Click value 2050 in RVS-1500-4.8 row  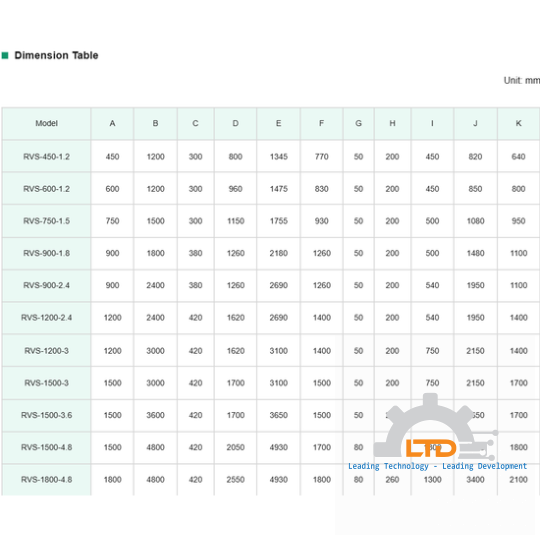click(x=235, y=447)
